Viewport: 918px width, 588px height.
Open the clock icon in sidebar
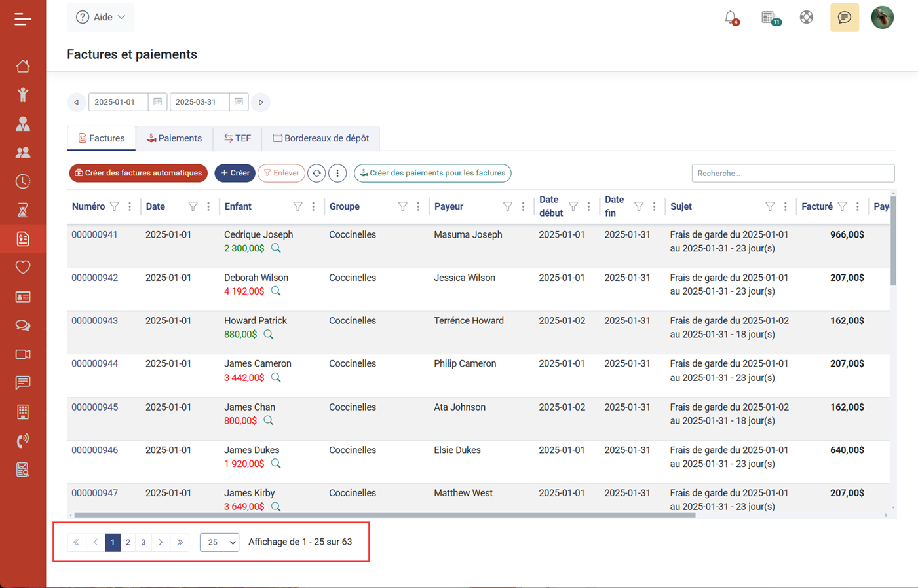[23, 181]
